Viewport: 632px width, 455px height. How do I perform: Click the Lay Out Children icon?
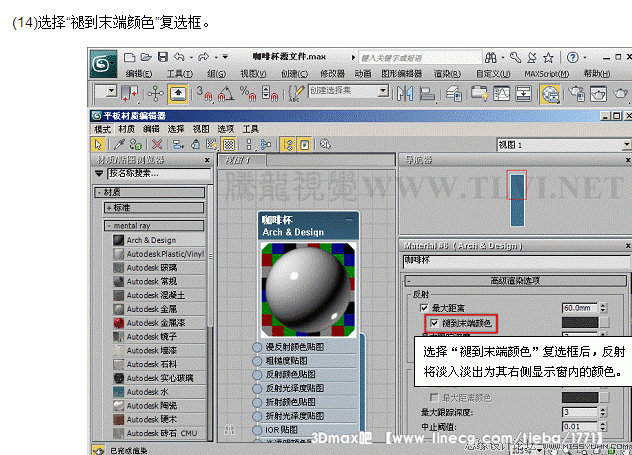click(266, 144)
